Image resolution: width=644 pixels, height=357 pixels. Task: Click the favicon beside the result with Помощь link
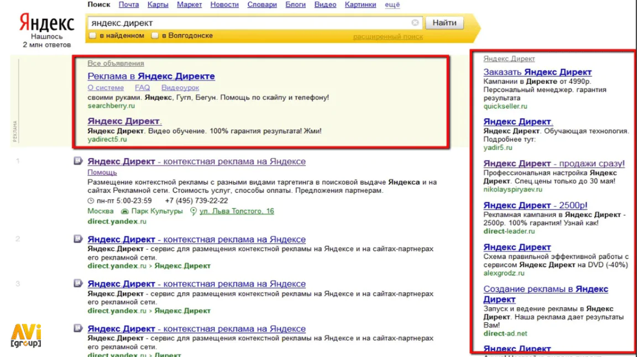coord(78,161)
